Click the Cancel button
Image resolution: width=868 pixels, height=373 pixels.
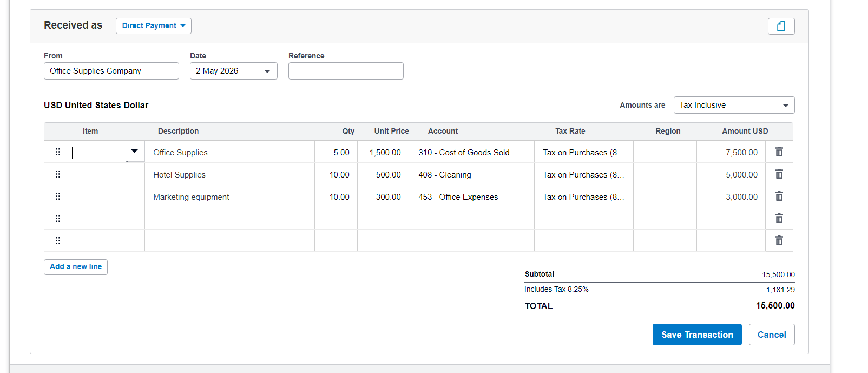[772, 335]
